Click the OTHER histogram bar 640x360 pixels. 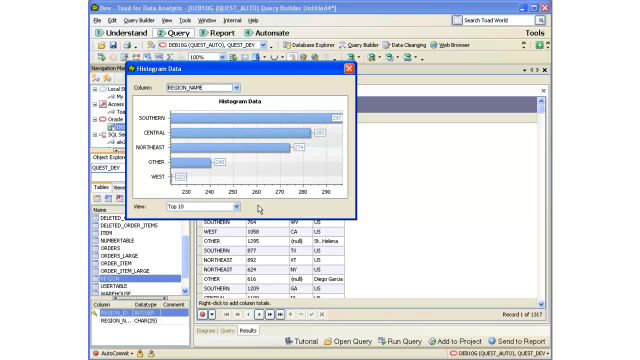tap(191, 162)
